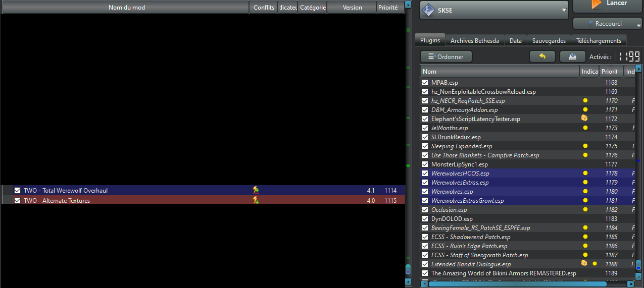Uncheck the DynDOLOD.esp plugin
The width and height of the screenshot is (644, 288).
tap(425, 219)
